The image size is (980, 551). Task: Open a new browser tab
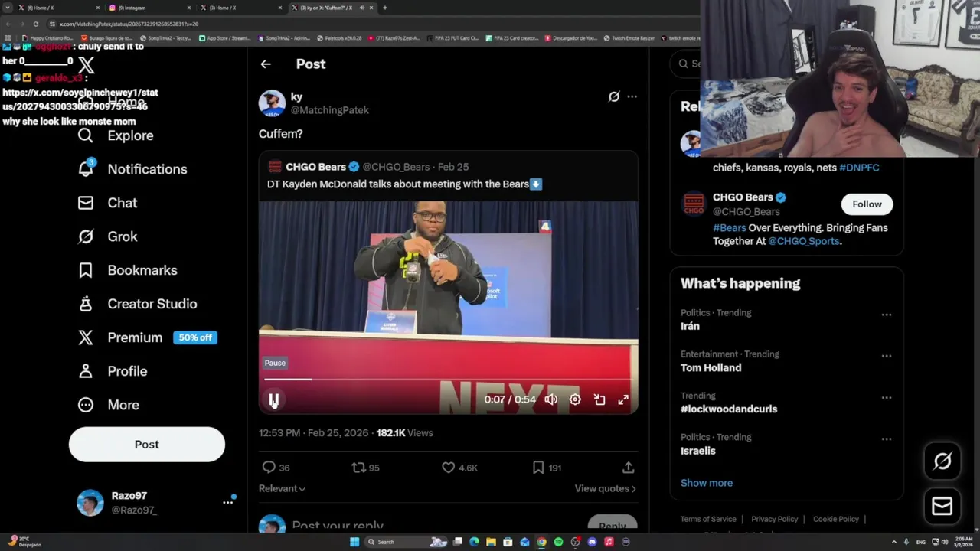click(384, 8)
